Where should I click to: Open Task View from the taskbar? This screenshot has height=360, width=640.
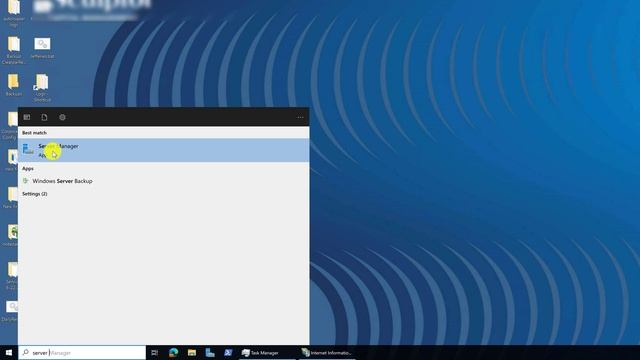154,353
